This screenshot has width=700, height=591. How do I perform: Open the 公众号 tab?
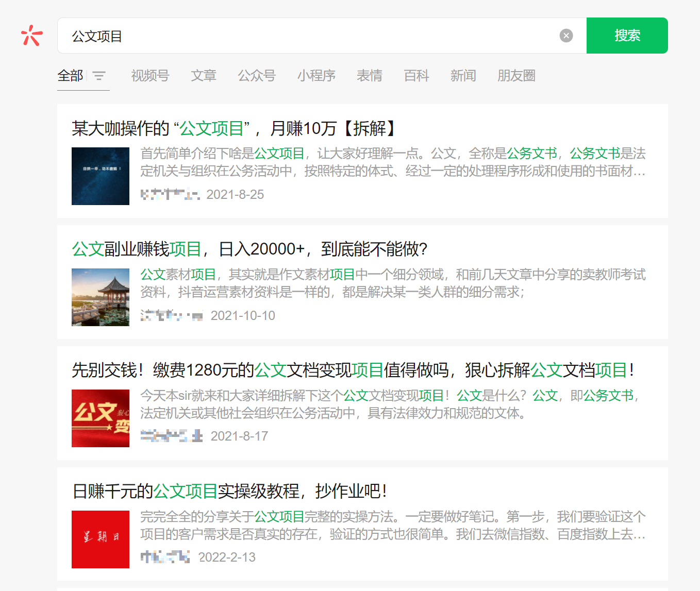tap(257, 76)
